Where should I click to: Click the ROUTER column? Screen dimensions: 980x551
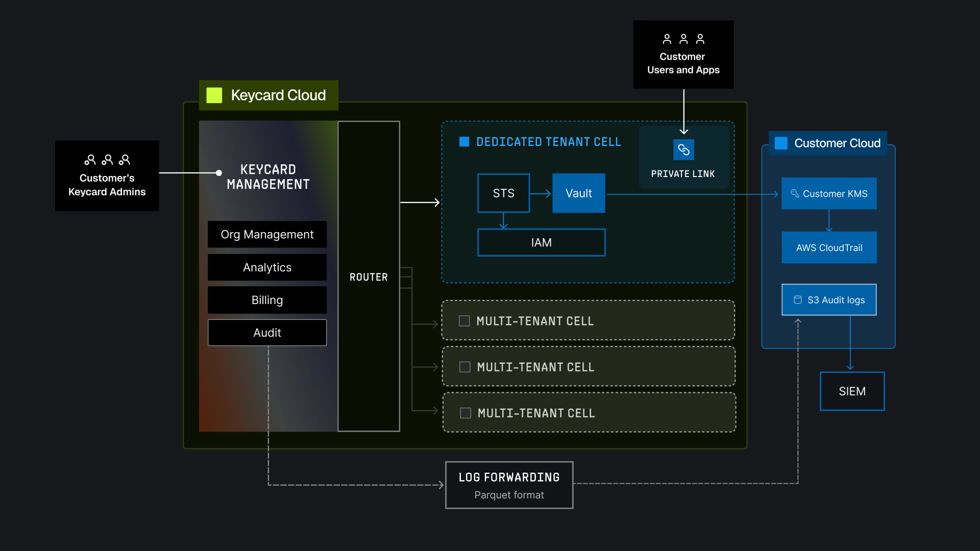[x=369, y=277]
